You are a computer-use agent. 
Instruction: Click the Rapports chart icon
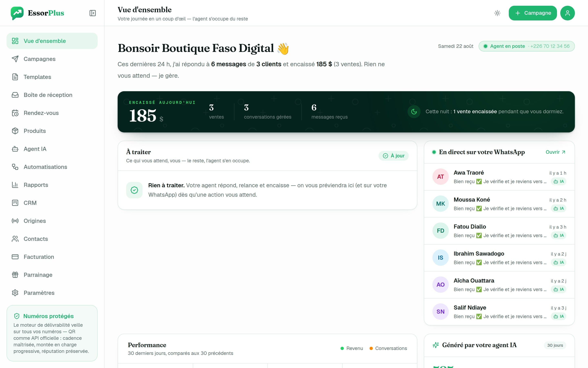coord(15,185)
